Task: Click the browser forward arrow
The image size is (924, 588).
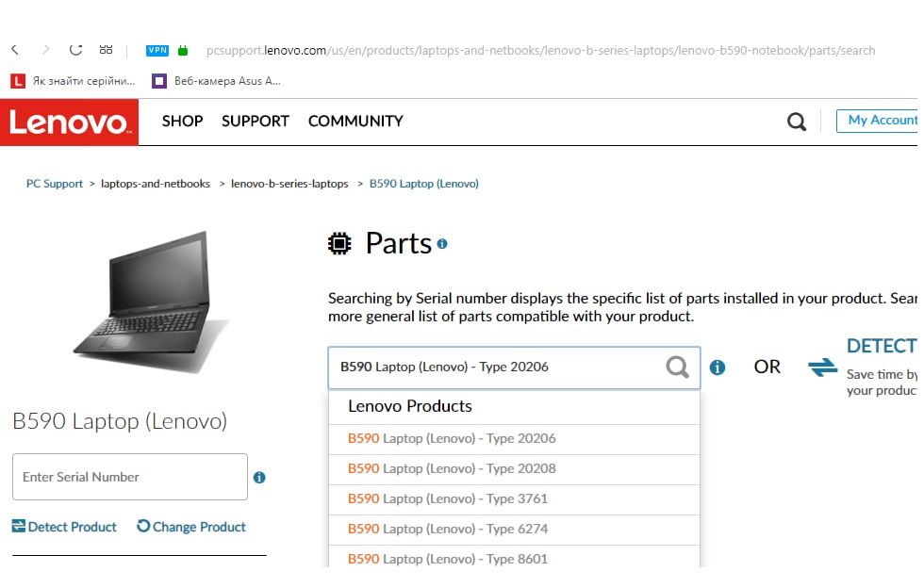Action: [x=45, y=50]
